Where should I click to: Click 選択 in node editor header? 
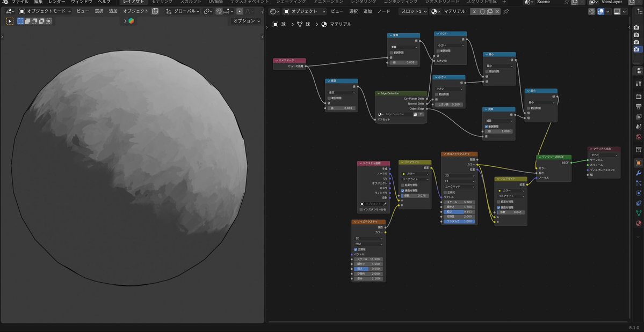(x=353, y=11)
